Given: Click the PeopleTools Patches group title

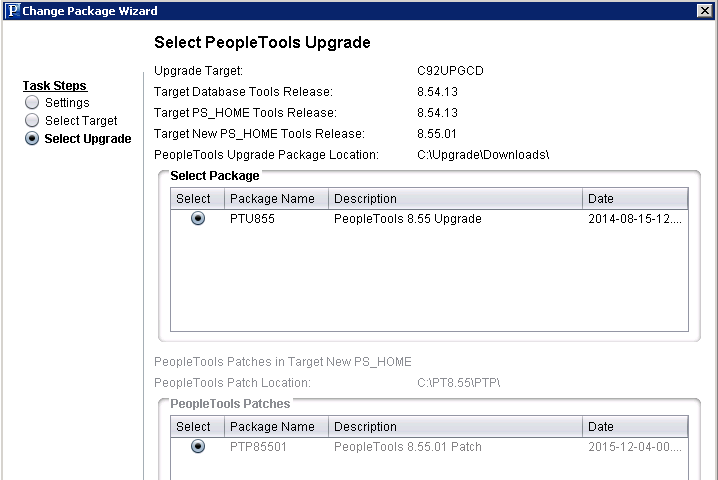Looking at the screenshot, I should pos(230,404).
